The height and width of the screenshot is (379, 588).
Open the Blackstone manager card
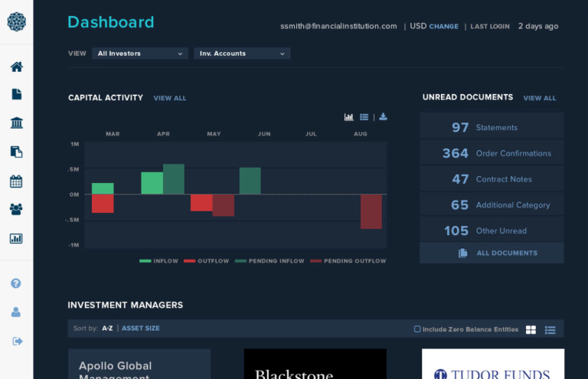[315, 364]
